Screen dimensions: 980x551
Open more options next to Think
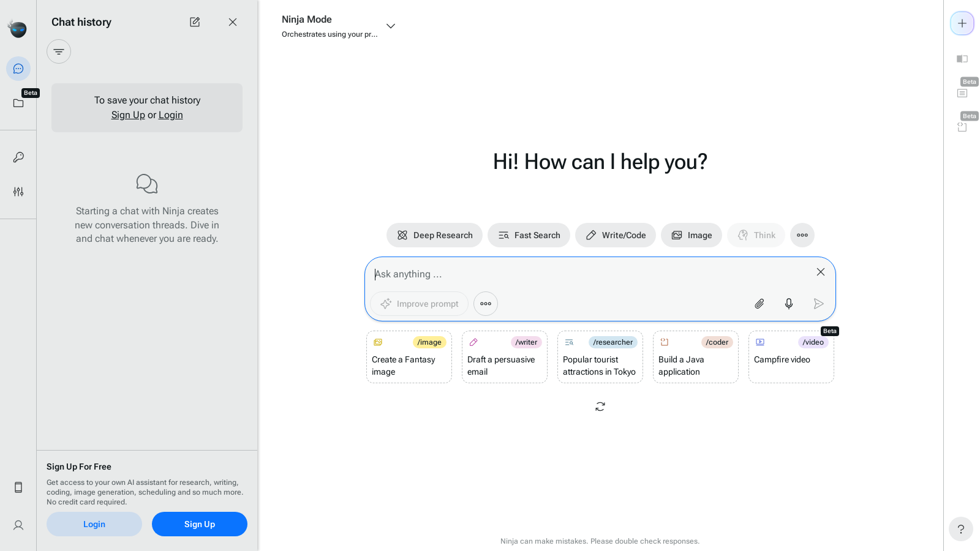tap(802, 235)
